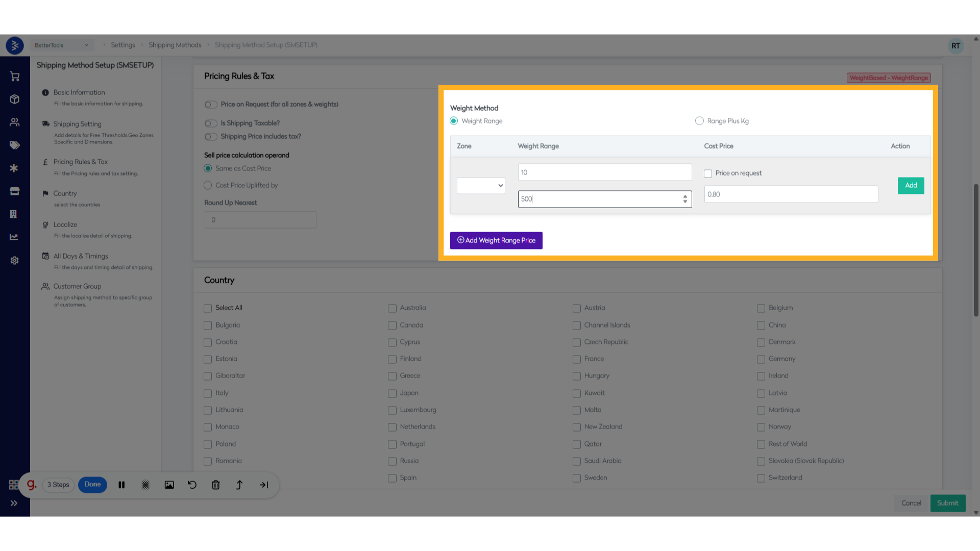This screenshot has width=980, height=551.
Task: Open the Zone dropdown
Action: [481, 186]
